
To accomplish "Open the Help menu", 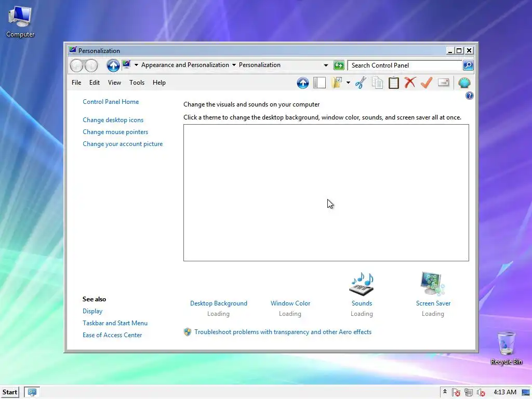I will tap(159, 83).
